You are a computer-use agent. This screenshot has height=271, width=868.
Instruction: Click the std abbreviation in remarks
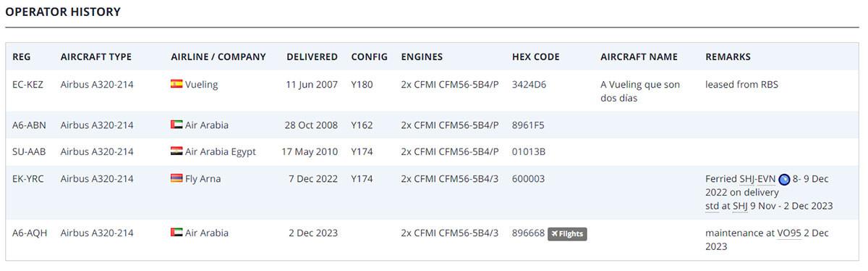(x=712, y=206)
